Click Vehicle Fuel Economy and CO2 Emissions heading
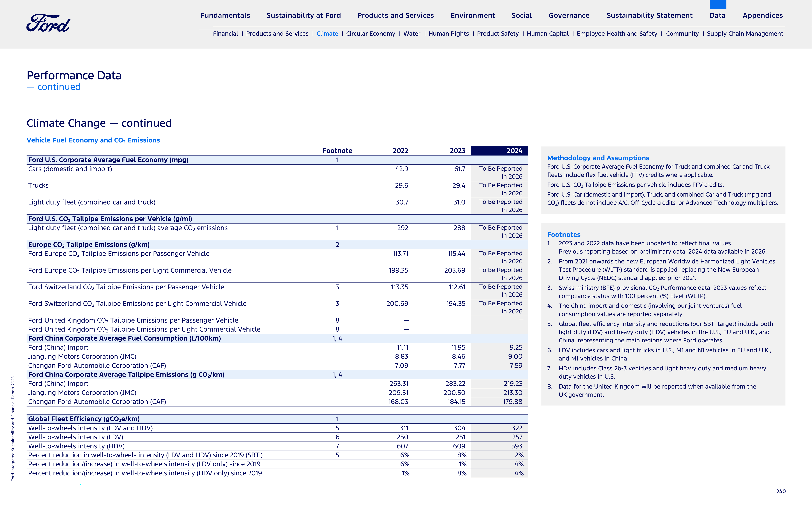This screenshot has width=812, height=508. pyautogui.click(x=93, y=140)
